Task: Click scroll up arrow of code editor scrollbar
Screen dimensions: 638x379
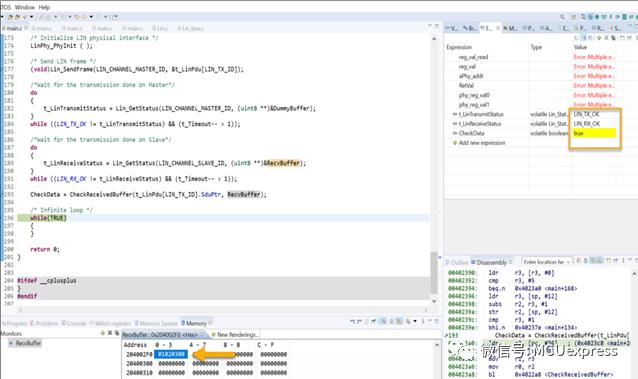Action: [434, 39]
